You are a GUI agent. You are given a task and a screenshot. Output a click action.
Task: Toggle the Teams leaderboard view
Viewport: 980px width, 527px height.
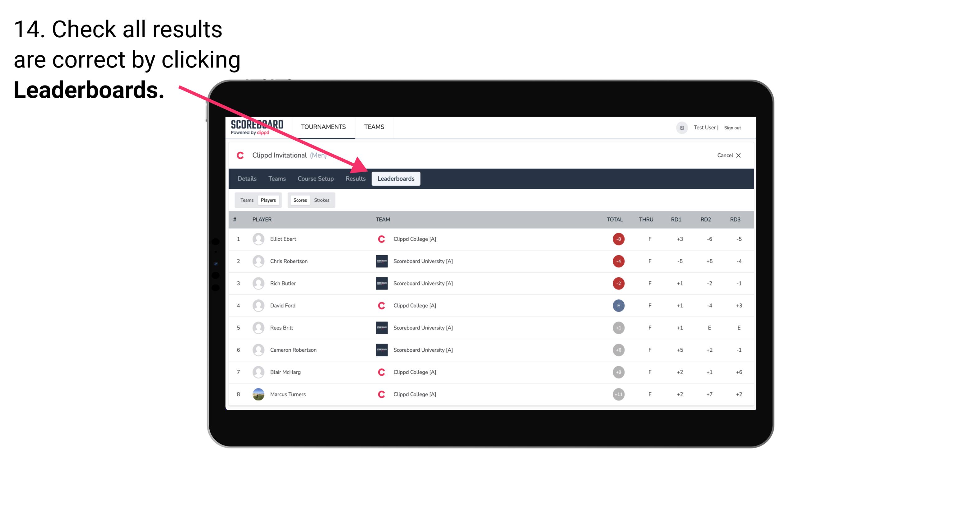pyautogui.click(x=246, y=200)
